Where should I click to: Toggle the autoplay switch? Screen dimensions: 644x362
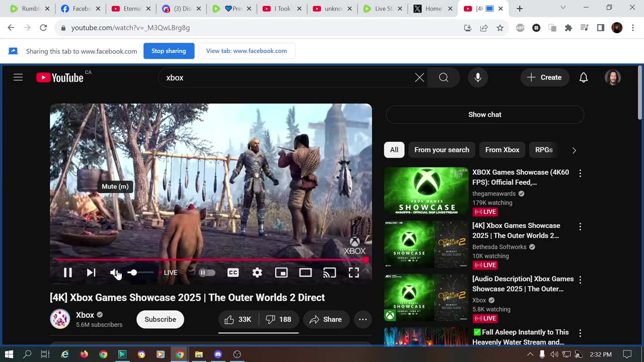(207, 273)
